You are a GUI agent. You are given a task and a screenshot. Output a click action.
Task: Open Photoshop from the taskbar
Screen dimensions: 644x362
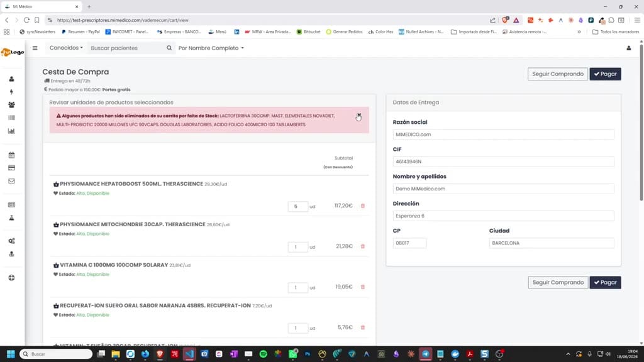pyautogui.click(x=307, y=354)
